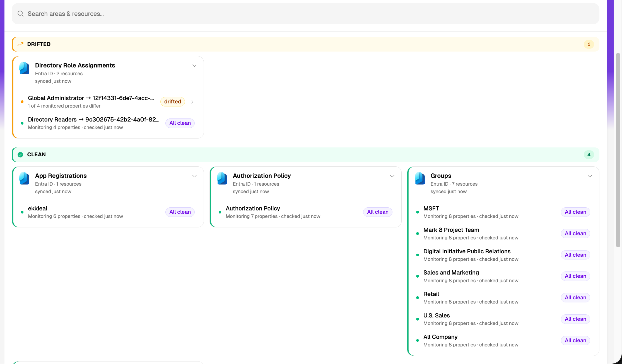Open the Global Administrator drifted resource row

coord(108,102)
